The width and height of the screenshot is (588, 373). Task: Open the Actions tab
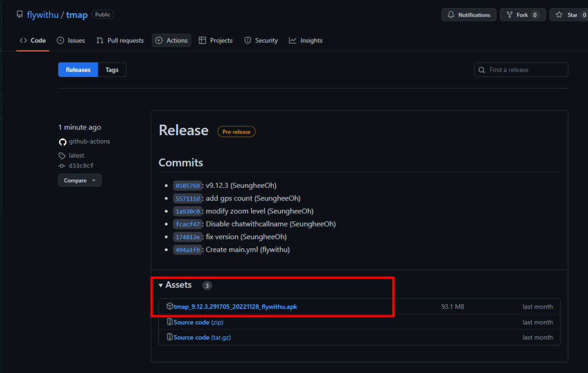point(171,41)
